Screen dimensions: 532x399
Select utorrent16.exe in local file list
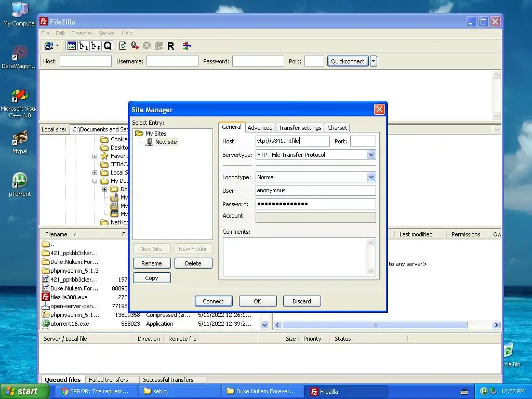(x=70, y=324)
